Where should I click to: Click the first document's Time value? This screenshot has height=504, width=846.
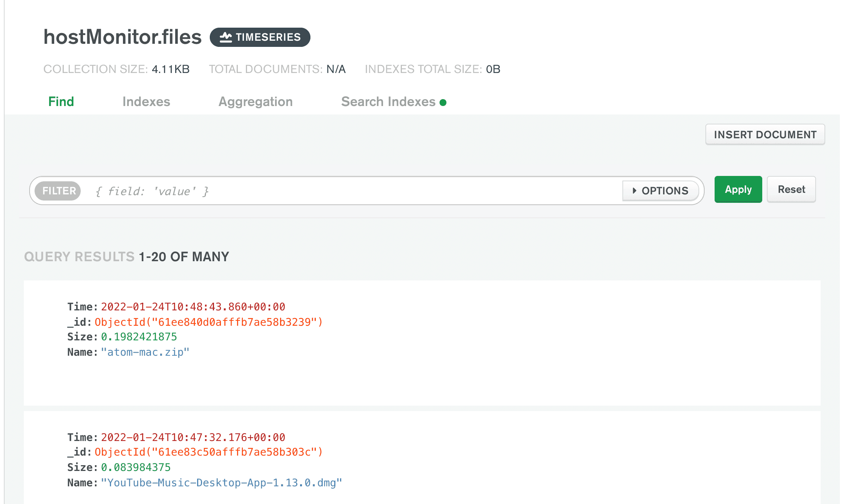point(193,307)
